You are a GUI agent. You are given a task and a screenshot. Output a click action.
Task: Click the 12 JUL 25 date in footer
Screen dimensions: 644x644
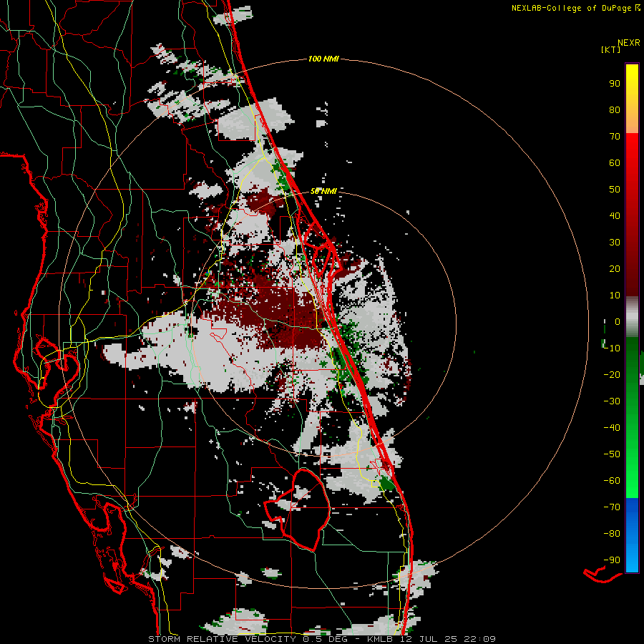[x=429, y=639]
